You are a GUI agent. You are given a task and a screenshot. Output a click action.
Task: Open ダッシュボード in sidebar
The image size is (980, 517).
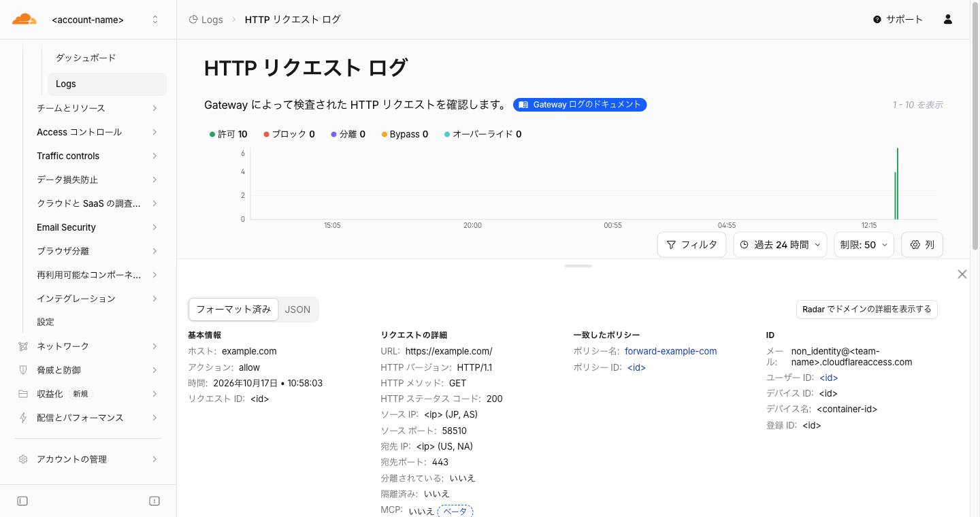click(x=107, y=58)
